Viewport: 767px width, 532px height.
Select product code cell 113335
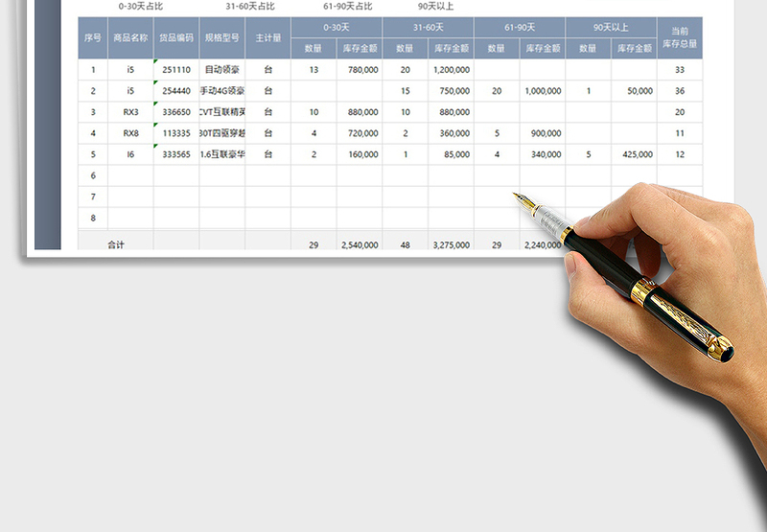tap(176, 133)
